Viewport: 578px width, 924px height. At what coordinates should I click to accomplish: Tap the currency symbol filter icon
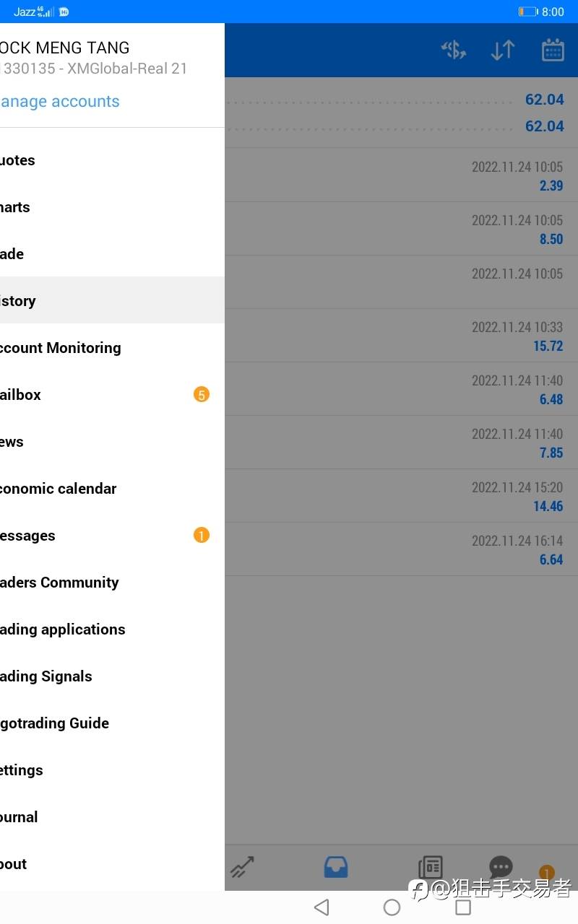click(454, 50)
